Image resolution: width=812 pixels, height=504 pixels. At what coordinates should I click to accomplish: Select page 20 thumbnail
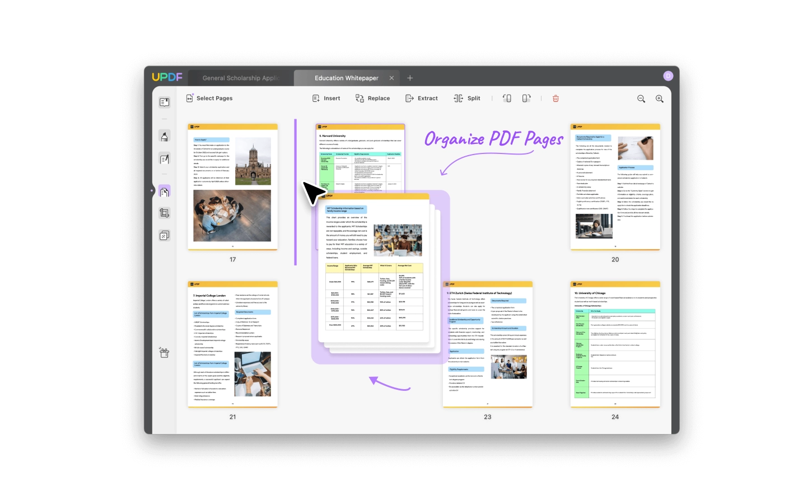pos(615,187)
